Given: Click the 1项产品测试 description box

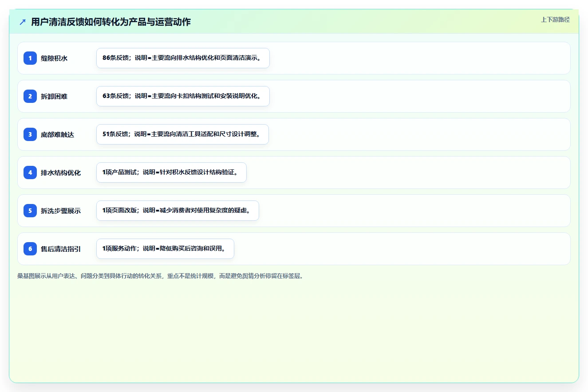Looking at the screenshot, I should [x=171, y=172].
